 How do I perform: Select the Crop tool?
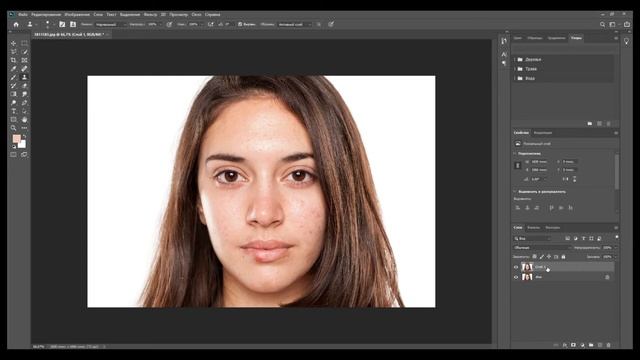(13, 60)
